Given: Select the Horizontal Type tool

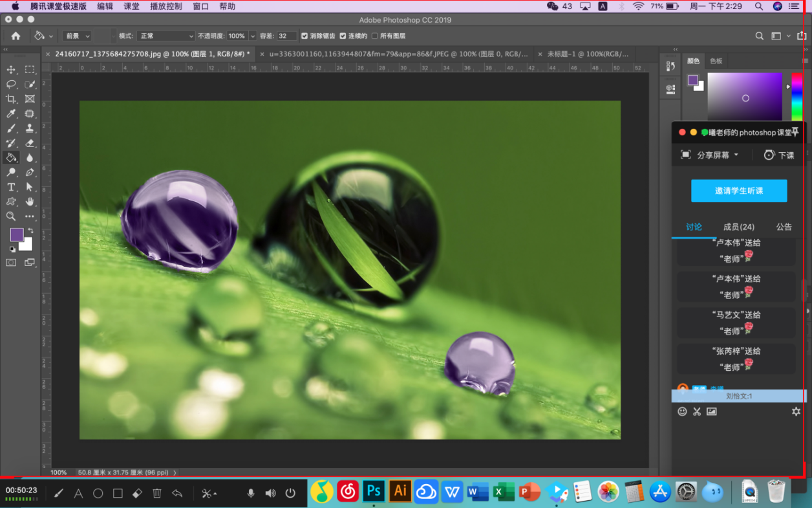Looking at the screenshot, I should tap(11, 187).
